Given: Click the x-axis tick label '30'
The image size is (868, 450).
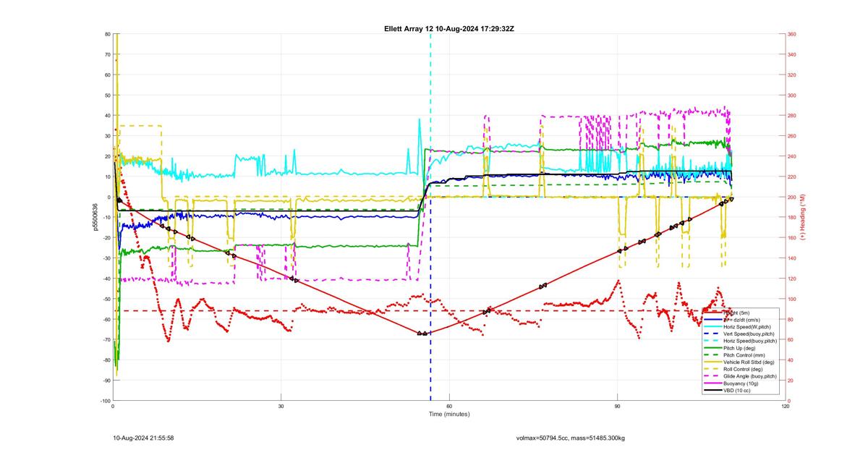Looking at the screenshot, I should click(x=281, y=407).
